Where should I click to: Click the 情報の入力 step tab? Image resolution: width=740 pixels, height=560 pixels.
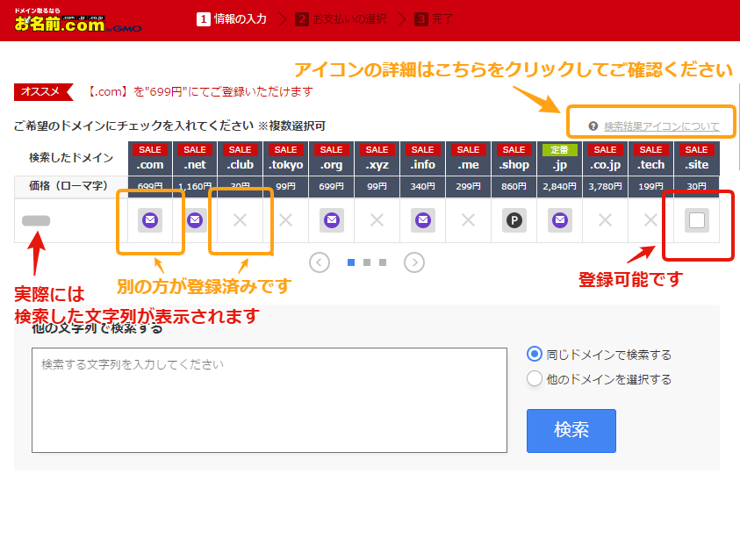pyautogui.click(x=233, y=18)
